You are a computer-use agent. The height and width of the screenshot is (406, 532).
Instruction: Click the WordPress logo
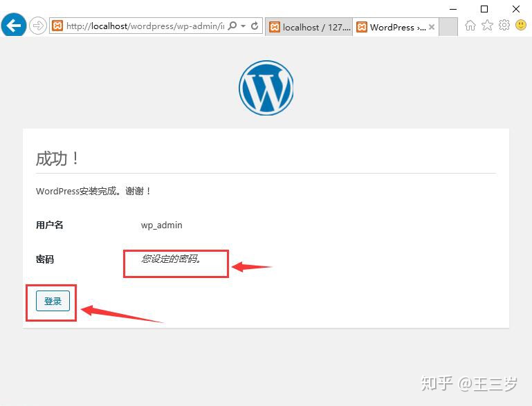[266, 88]
